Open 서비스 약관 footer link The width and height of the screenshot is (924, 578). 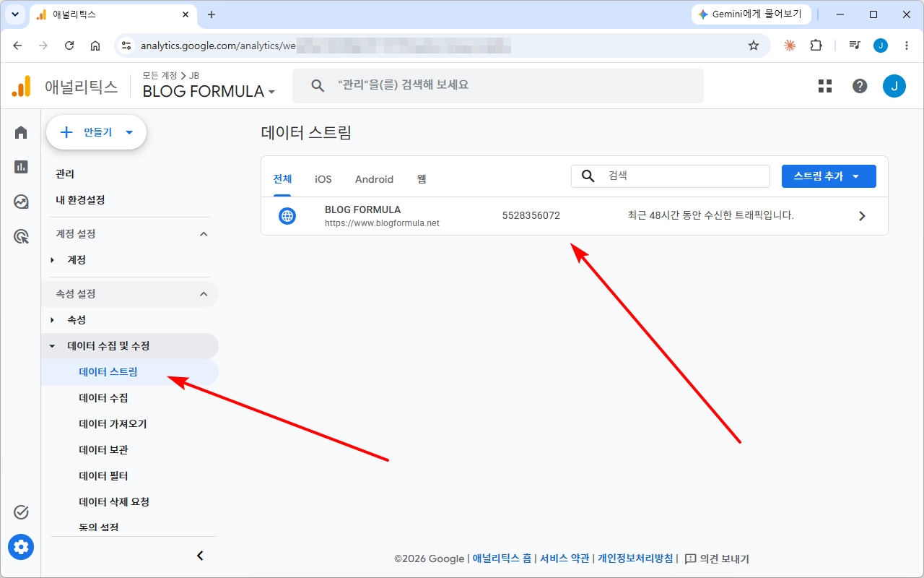point(565,558)
